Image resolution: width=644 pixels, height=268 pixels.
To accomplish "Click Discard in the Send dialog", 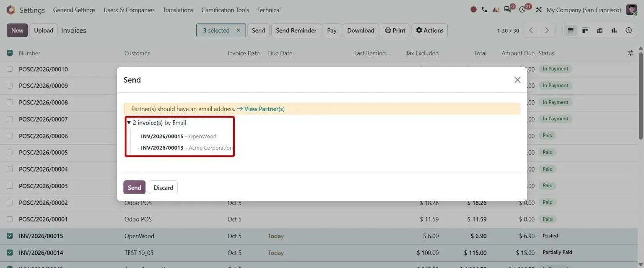I will [164, 187].
